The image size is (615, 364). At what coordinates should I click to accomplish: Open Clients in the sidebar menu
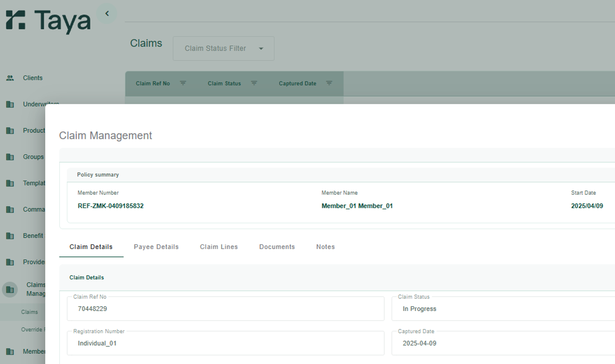(33, 78)
